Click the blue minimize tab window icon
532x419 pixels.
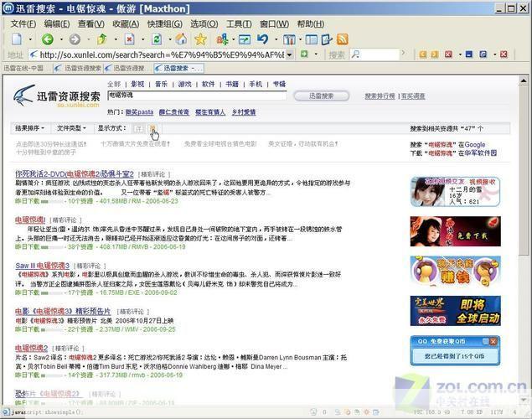[469, 54]
